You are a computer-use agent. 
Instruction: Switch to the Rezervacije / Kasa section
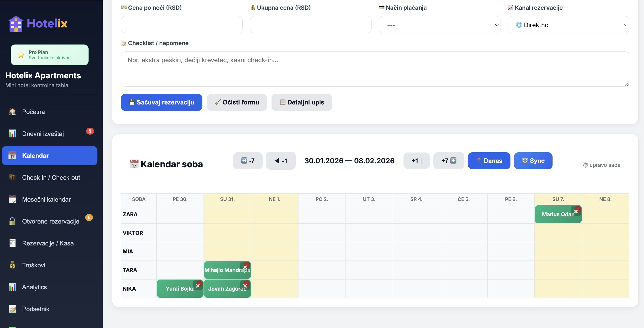coord(12,243)
